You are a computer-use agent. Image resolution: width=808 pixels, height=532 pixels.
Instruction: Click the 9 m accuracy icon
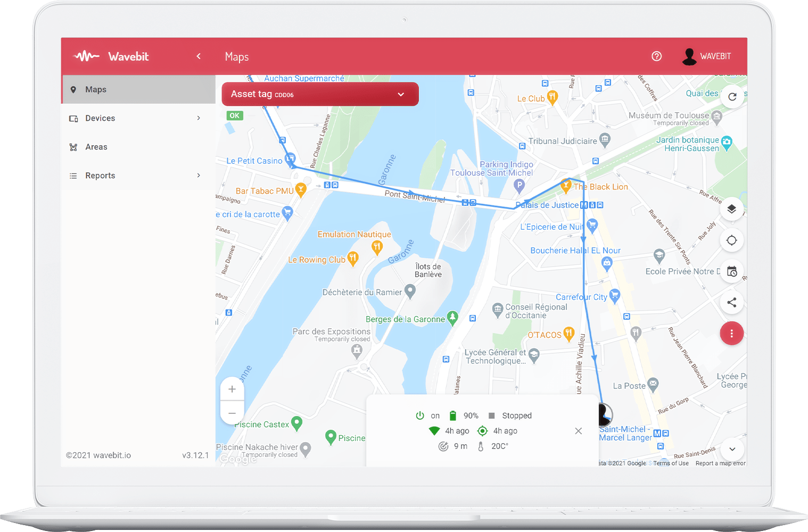click(x=443, y=446)
